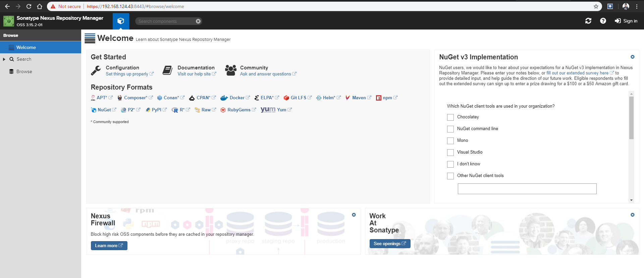Screen dimensions: 644x278
Task: Open the Conan format link
Action: point(171,98)
